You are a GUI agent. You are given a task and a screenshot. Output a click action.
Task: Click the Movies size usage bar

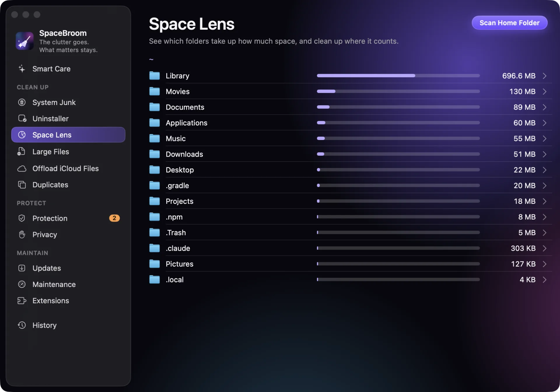click(x=398, y=92)
